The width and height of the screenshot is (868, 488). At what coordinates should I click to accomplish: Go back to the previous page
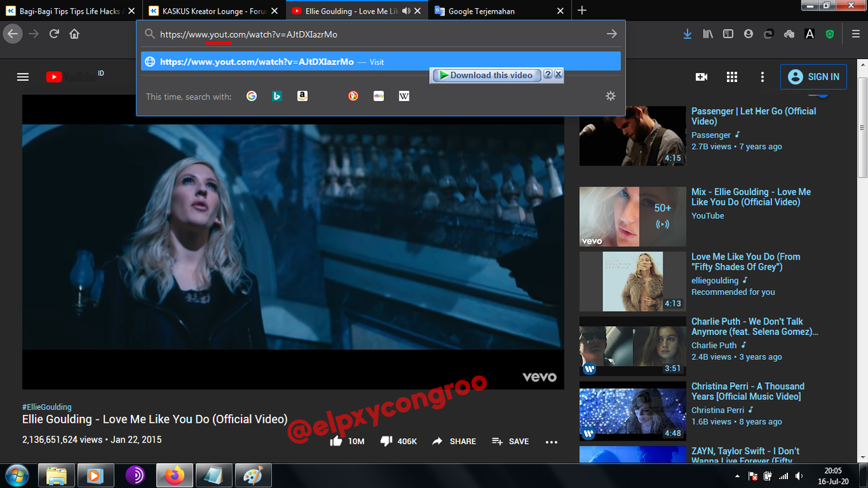(13, 33)
